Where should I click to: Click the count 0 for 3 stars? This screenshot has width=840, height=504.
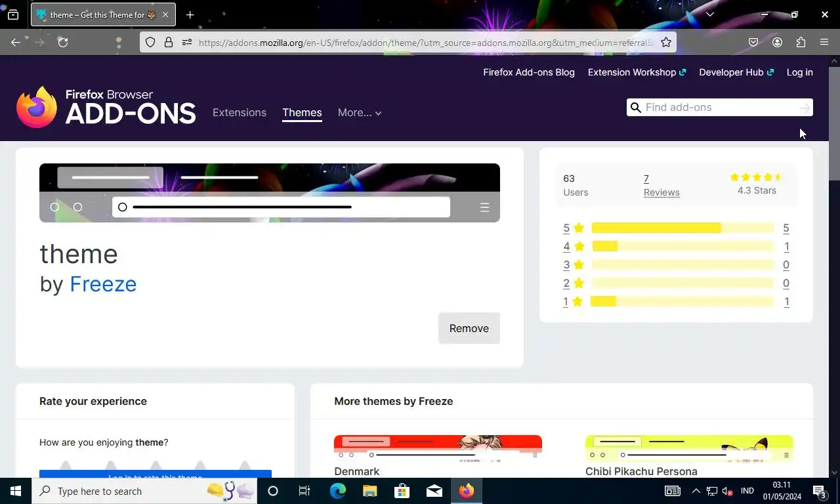coord(786,264)
